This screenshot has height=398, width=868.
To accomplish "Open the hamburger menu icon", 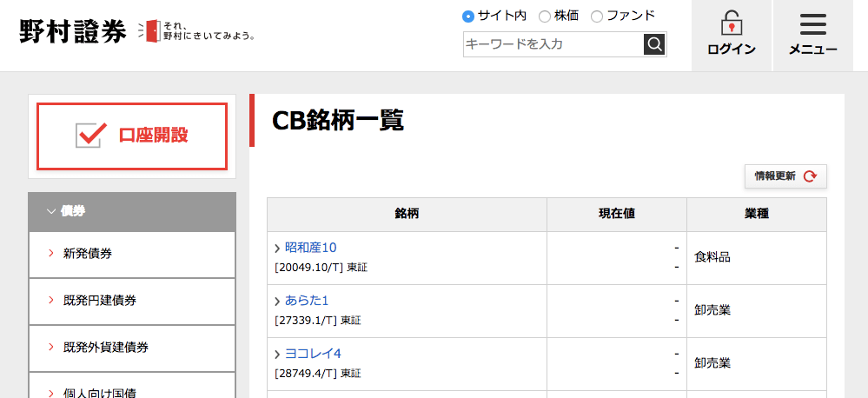I will (x=812, y=24).
